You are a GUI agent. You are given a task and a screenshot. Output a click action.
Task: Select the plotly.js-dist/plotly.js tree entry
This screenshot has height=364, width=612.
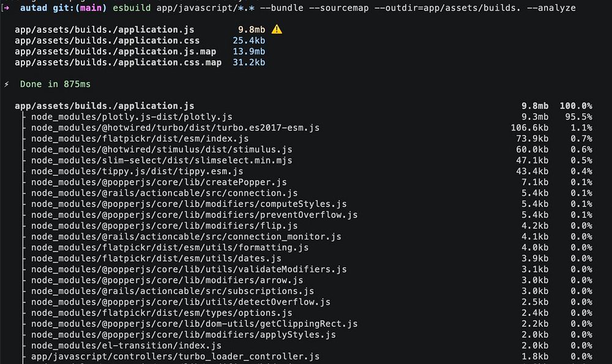tap(132, 117)
